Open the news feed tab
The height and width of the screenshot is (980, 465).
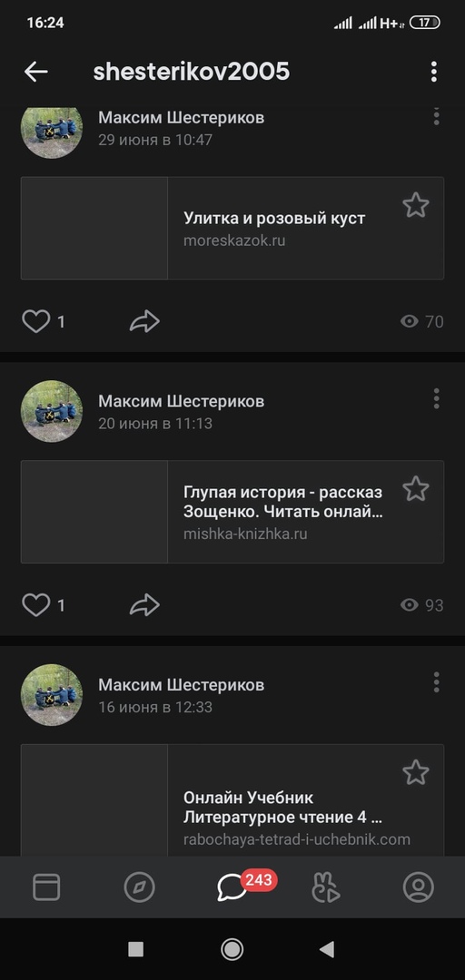click(x=46, y=887)
